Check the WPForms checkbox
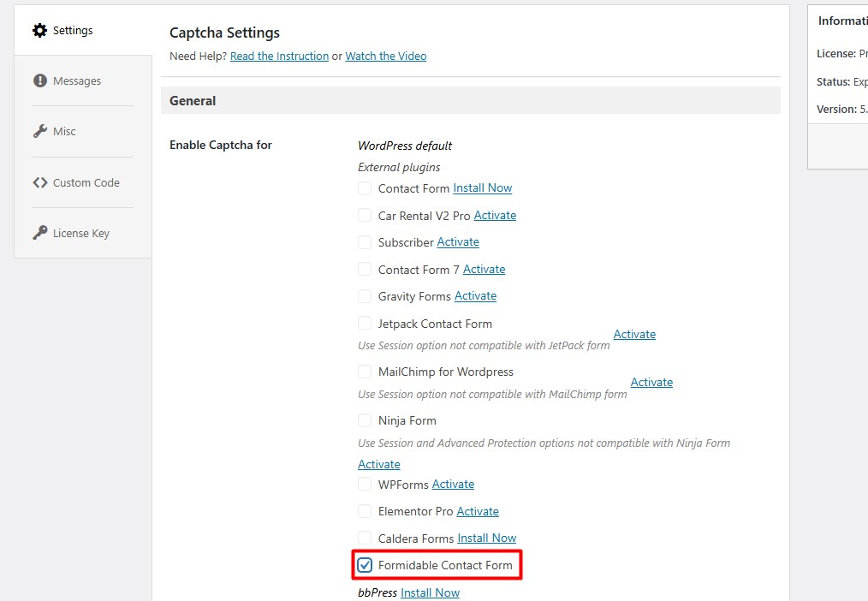The image size is (868, 601). tap(365, 485)
